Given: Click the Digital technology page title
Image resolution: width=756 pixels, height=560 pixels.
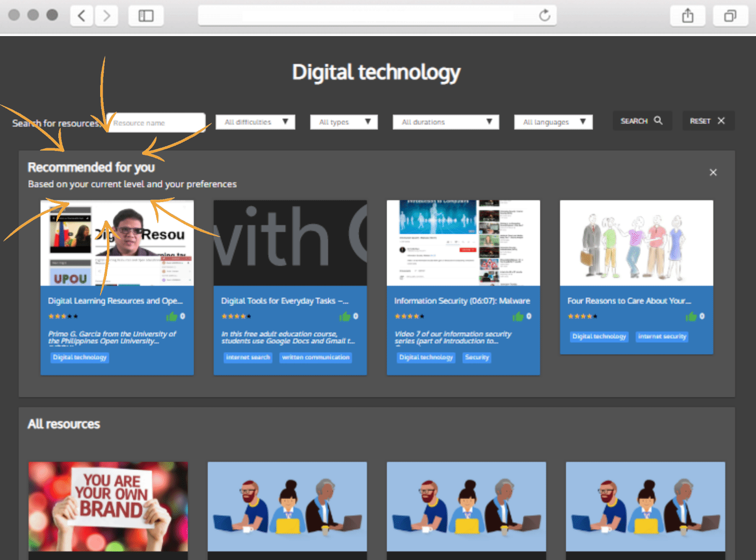Looking at the screenshot, I should tap(376, 73).
